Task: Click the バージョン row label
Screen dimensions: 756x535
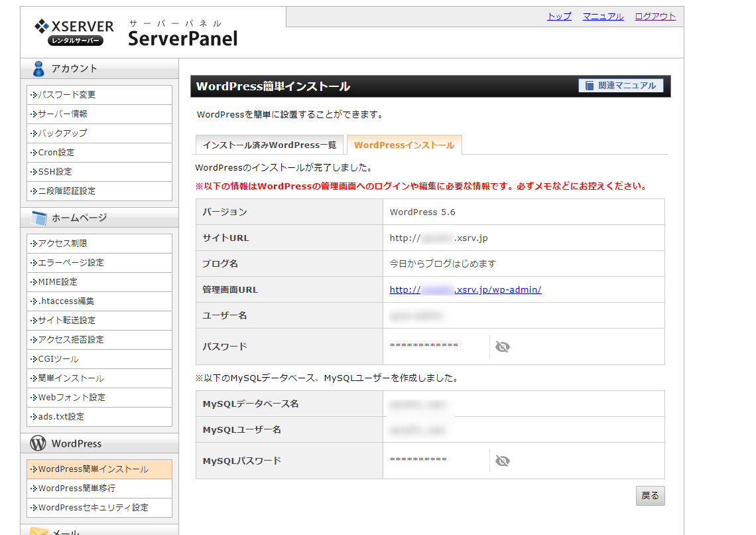Action: 225,212
